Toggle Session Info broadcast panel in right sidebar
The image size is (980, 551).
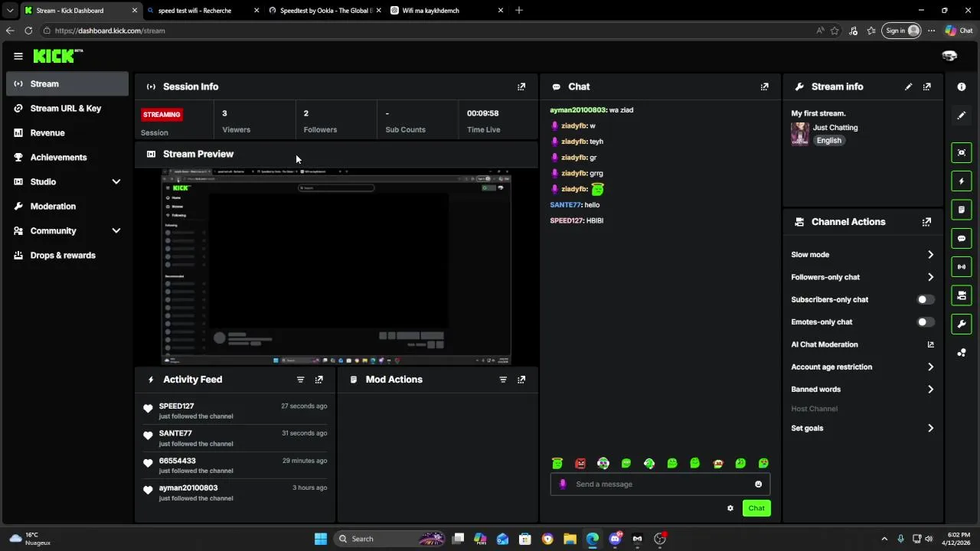pyautogui.click(x=962, y=267)
